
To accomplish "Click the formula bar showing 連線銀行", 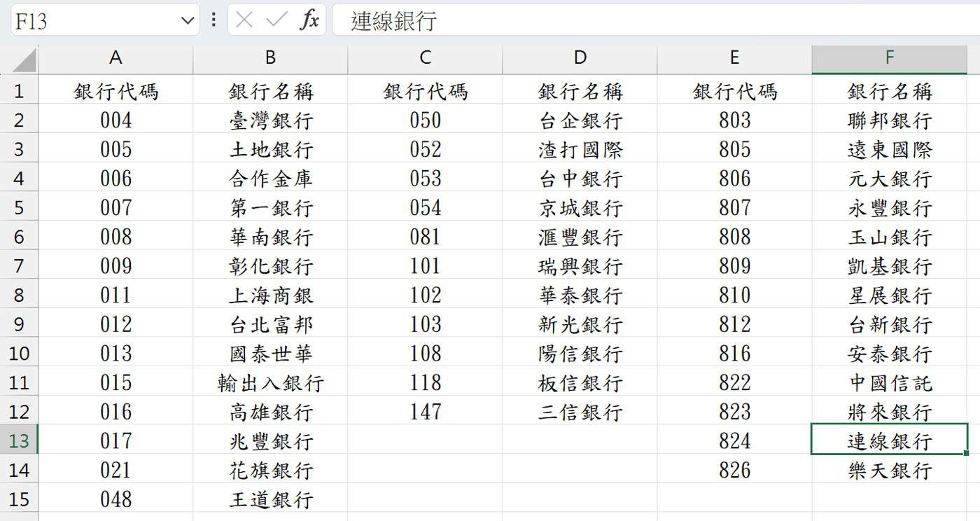I will tap(655, 20).
